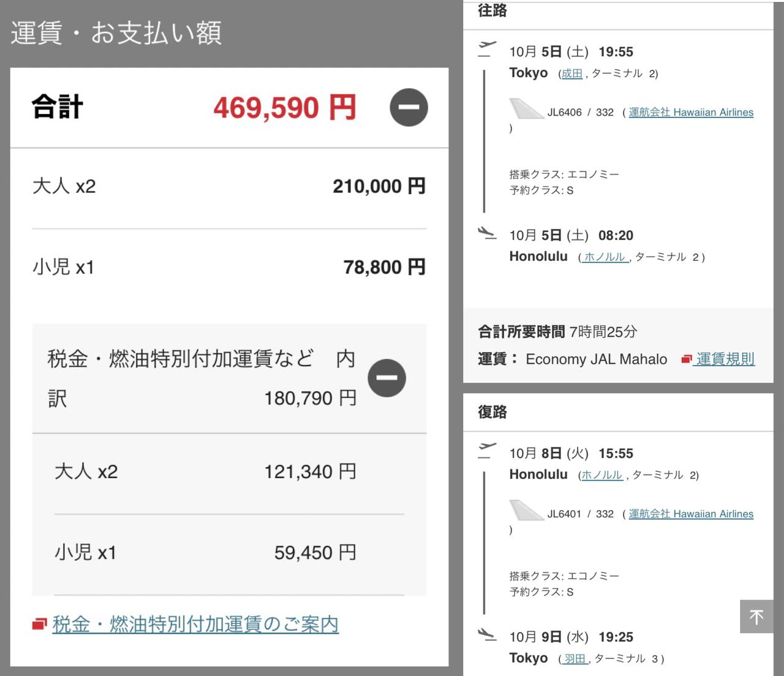Collapse the 税金・燃油特別付加運賃 breakdown
The image size is (784, 676).
tap(386, 378)
